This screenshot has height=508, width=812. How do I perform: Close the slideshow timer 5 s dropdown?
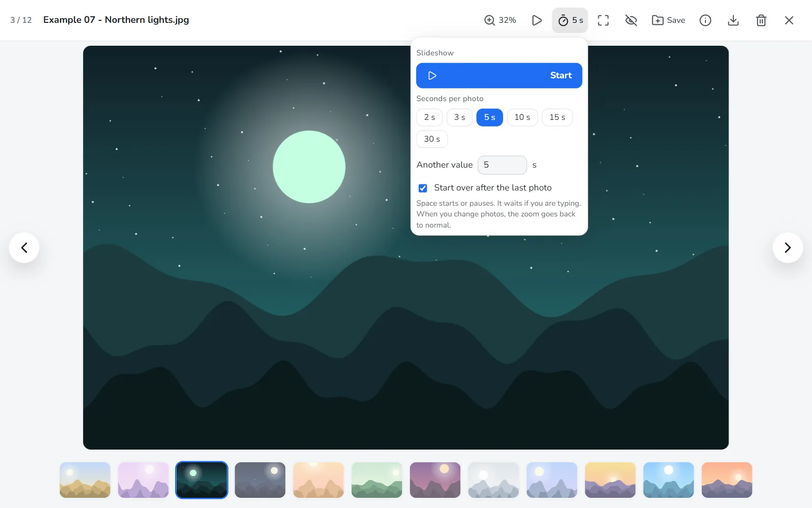570,20
